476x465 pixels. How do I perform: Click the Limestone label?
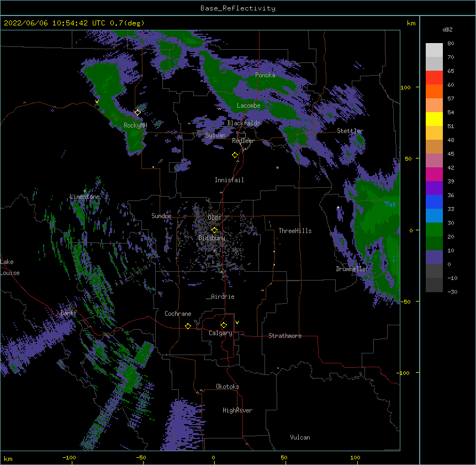click(x=84, y=197)
